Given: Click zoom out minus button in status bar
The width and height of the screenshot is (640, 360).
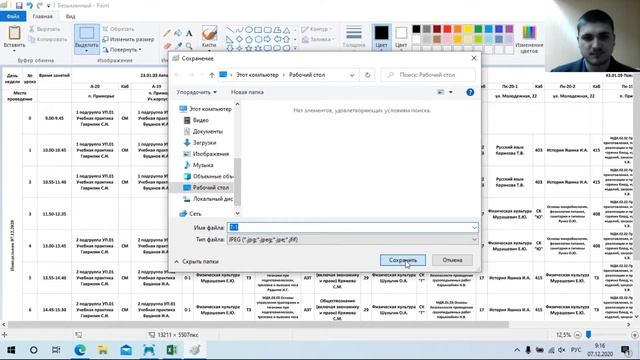Looking at the screenshot, I should (x=578, y=335).
